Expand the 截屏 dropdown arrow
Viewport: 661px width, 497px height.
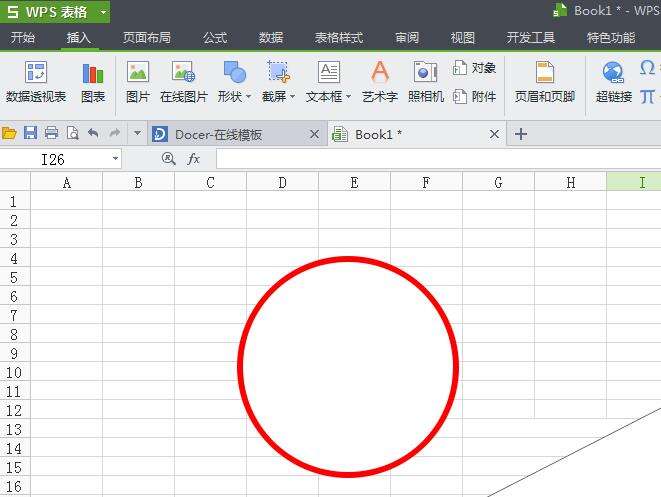tap(293, 97)
